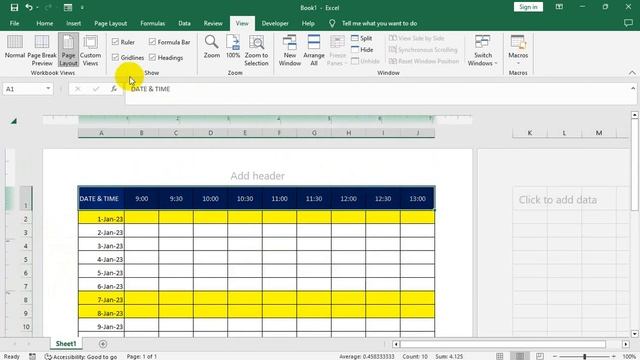Switch to the Home tab
This screenshot has height=360, width=640.
(x=44, y=23)
